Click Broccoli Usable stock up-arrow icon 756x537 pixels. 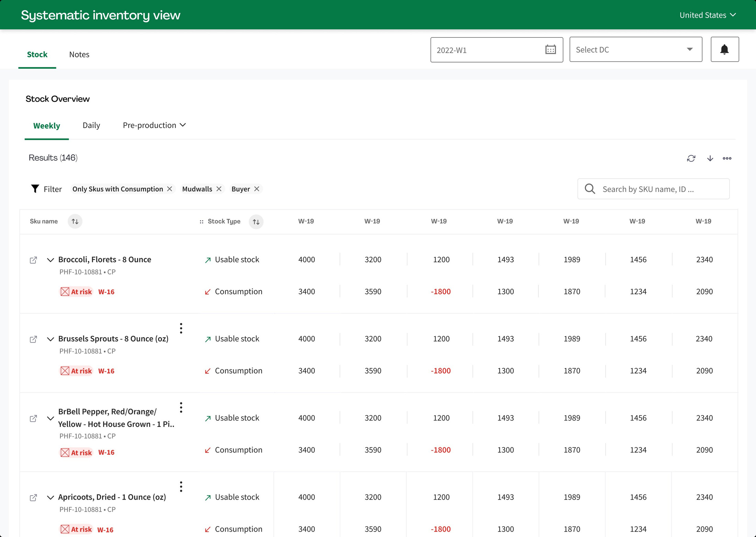pos(208,260)
